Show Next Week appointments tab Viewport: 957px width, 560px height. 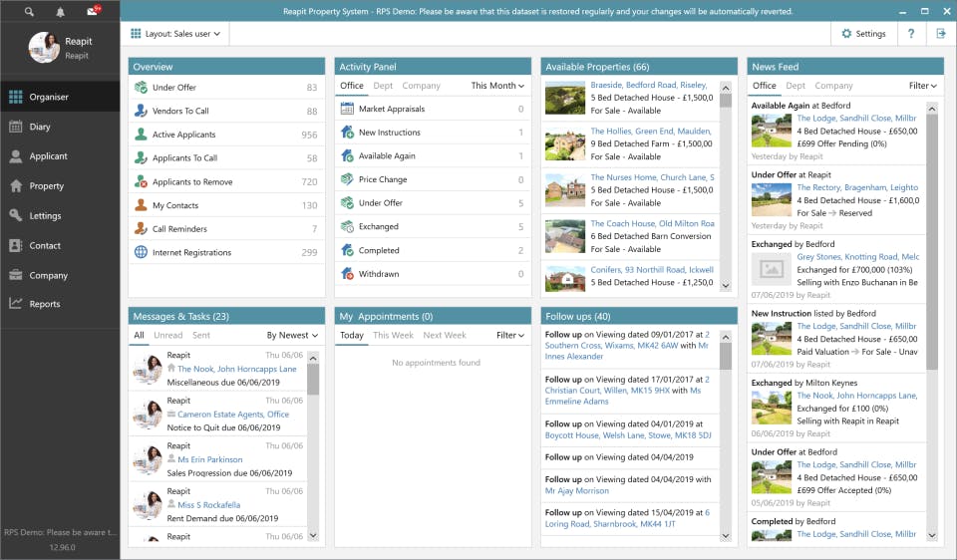click(x=445, y=335)
